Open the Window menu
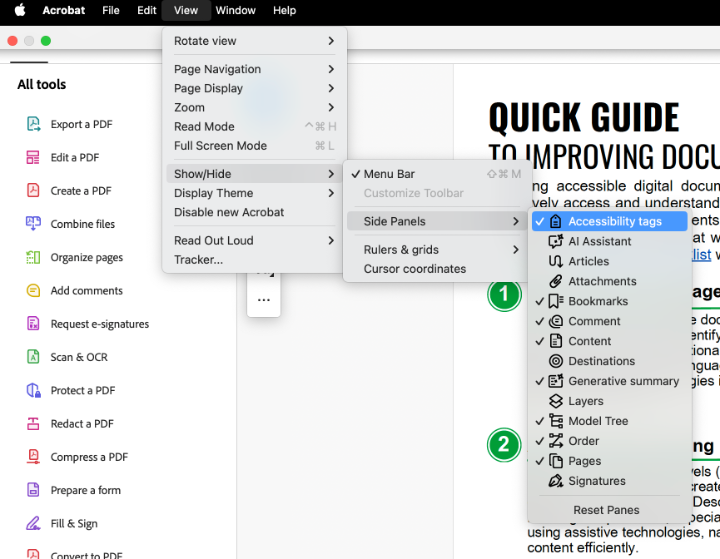This screenshot has width=720, height=559. coord(236,10)
